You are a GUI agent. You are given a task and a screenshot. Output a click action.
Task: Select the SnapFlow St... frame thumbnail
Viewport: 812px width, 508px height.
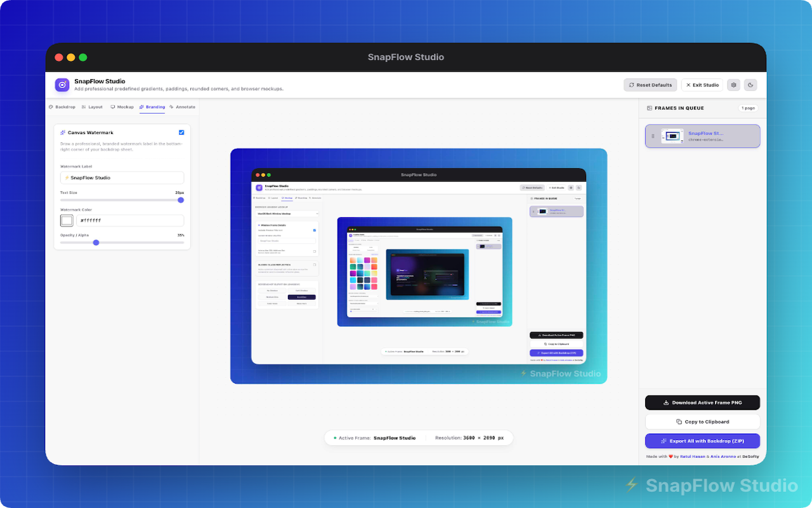point(672,136)
